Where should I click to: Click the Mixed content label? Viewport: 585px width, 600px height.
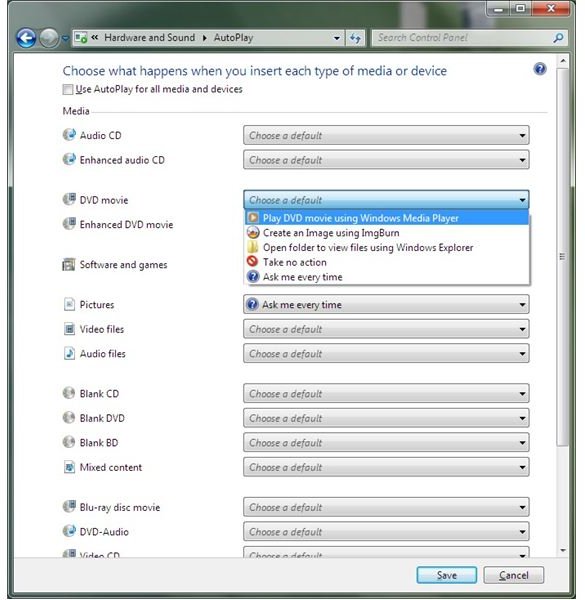point(111,467)
